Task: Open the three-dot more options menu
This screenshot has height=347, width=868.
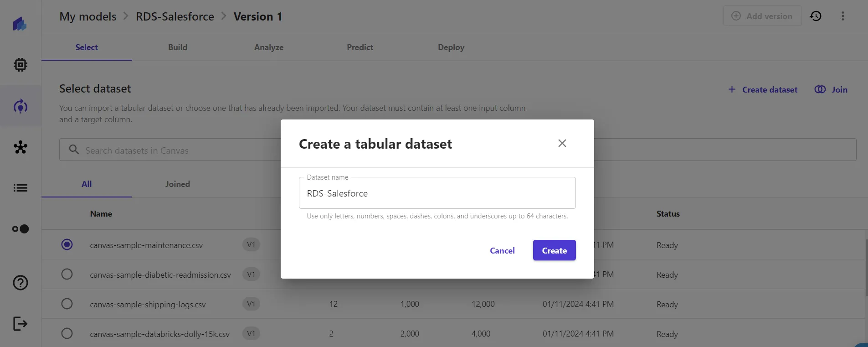Action: click(842, 16)
